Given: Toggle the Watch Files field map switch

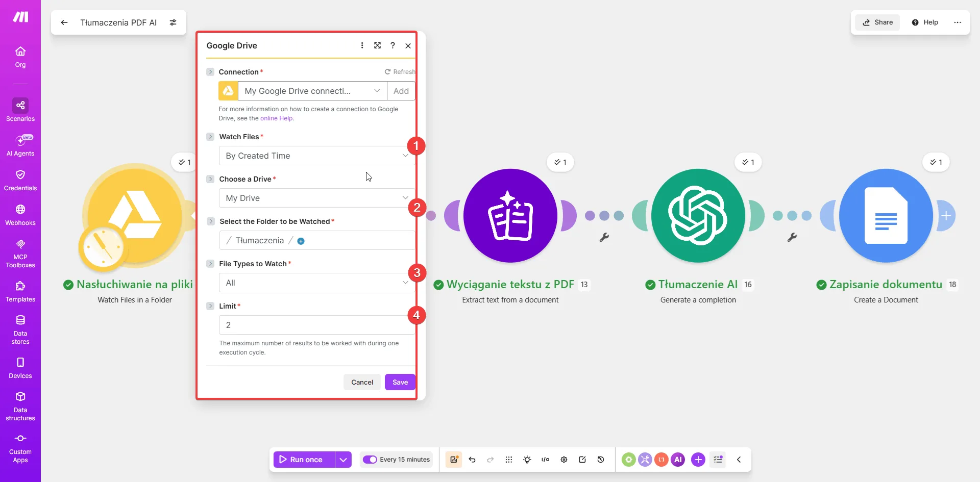Looking at the screenshot, I should point(210,137).
